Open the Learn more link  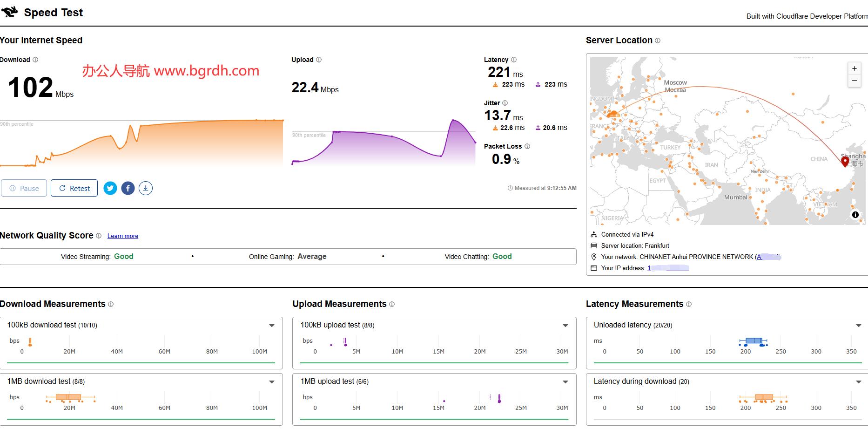[122, 236]
